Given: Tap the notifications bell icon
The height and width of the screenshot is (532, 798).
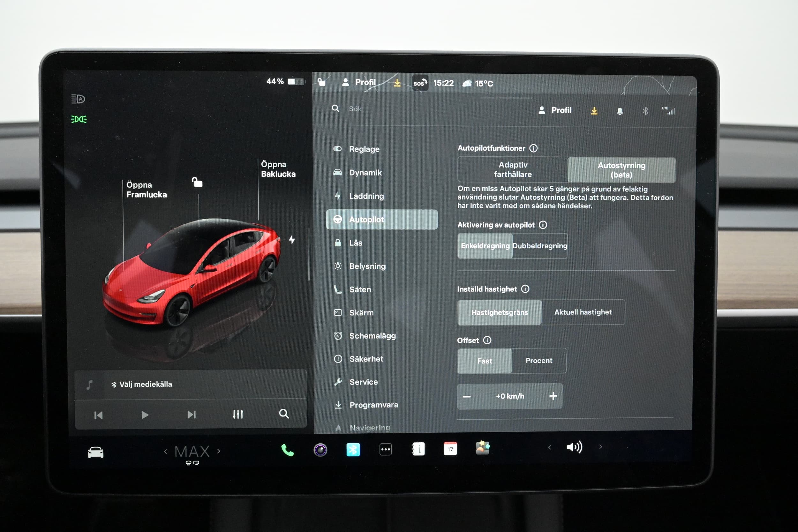Looking at the screenshot, I should pos(620,111).
